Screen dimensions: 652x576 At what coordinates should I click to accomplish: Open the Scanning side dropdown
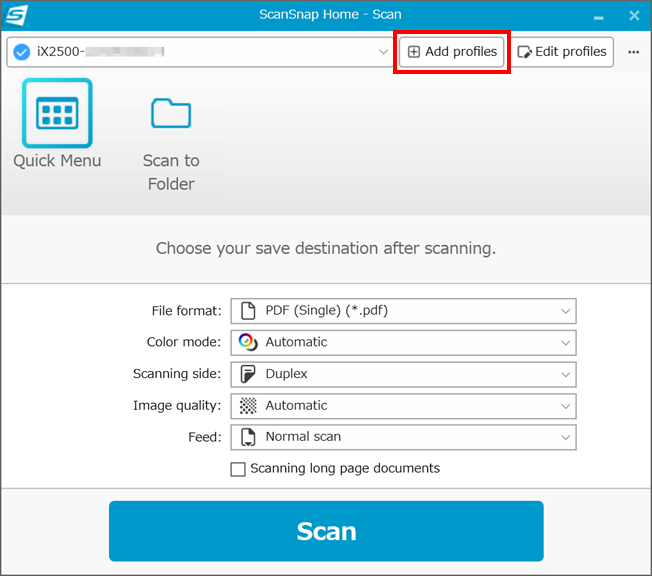coord(403,374)
